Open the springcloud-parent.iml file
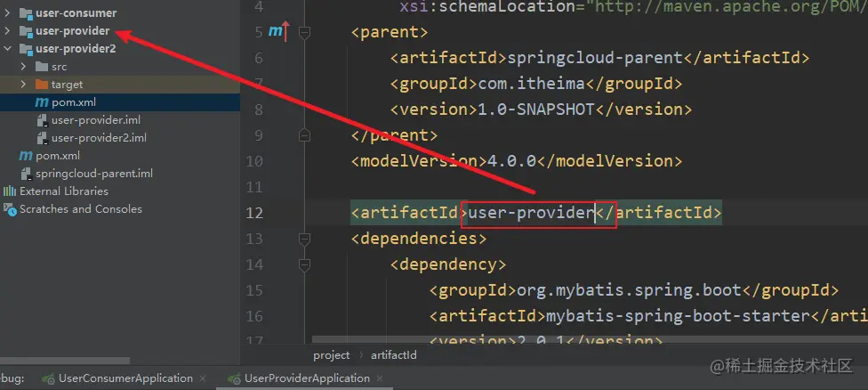Image resolution: width=868 pixels, height=390 pixels. coord(94,174)
